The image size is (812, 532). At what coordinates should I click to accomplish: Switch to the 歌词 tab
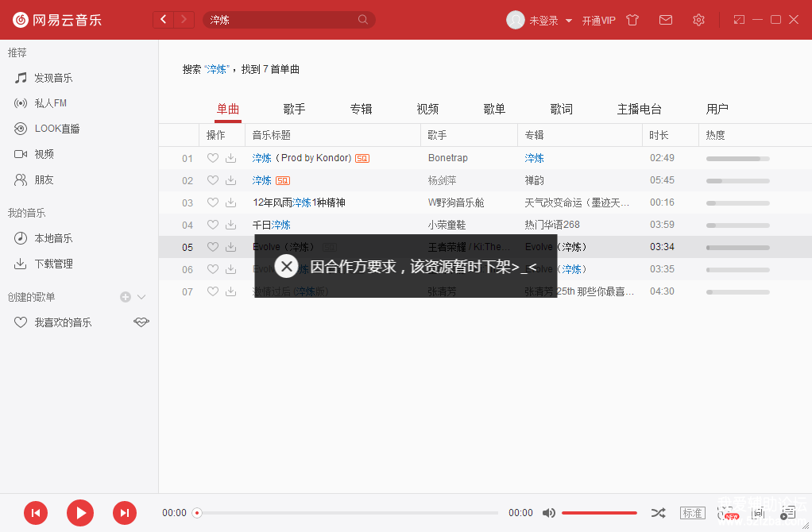pos(561,109)
